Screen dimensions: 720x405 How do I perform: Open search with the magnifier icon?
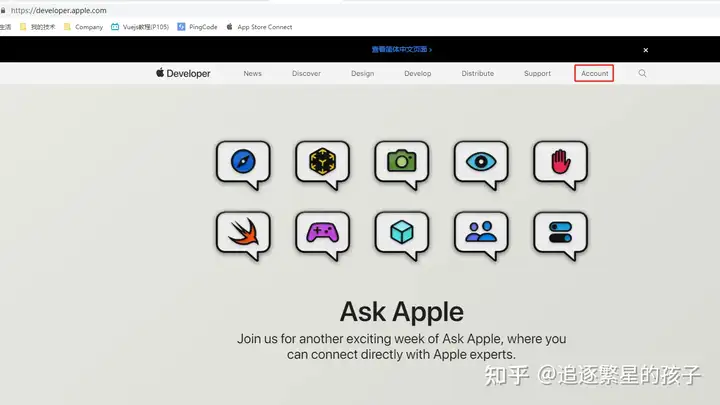(642, 73)
